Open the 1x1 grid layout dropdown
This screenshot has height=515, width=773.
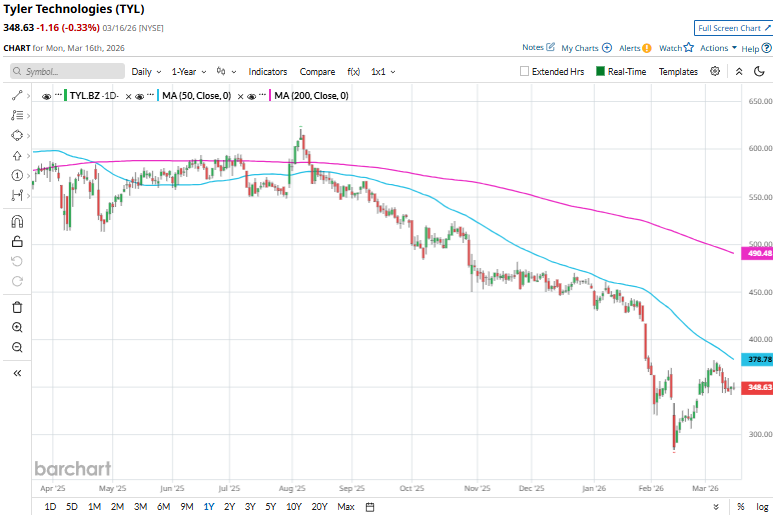(383, 71)
